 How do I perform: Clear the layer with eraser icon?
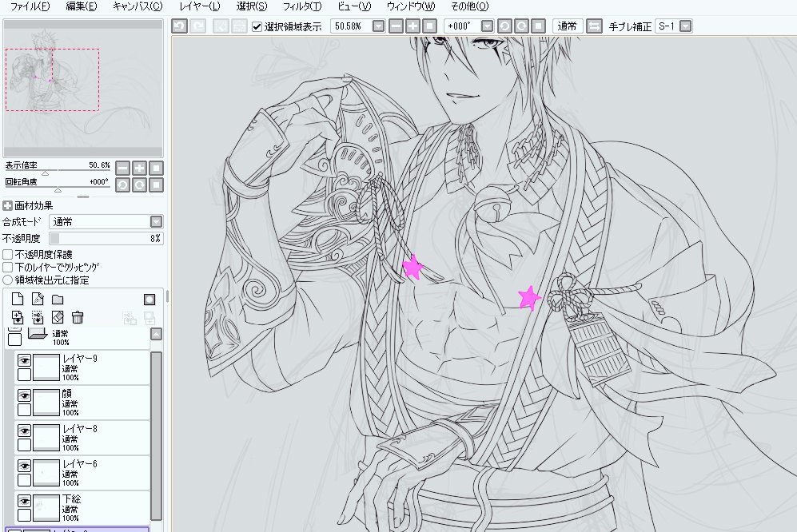[x=58, y=318]
